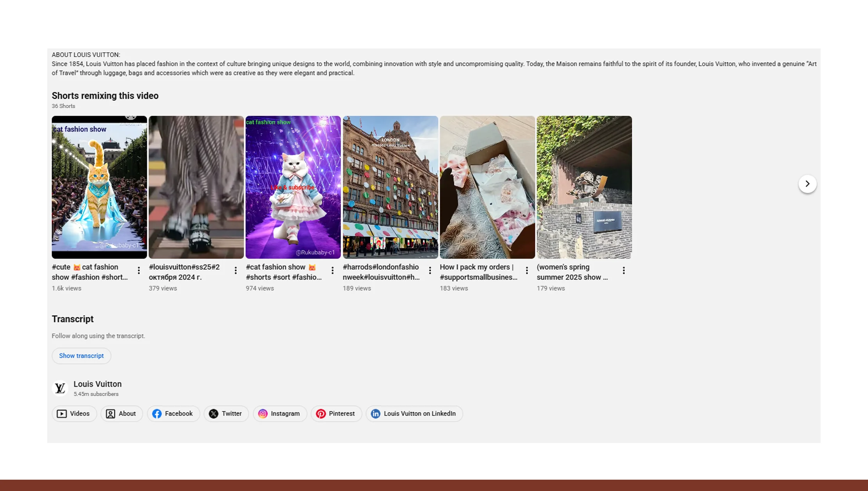Click the LinkedIn icon next to Louis Vuitton
This screenshot has width=868, height=491.
[x=376, y=414]
